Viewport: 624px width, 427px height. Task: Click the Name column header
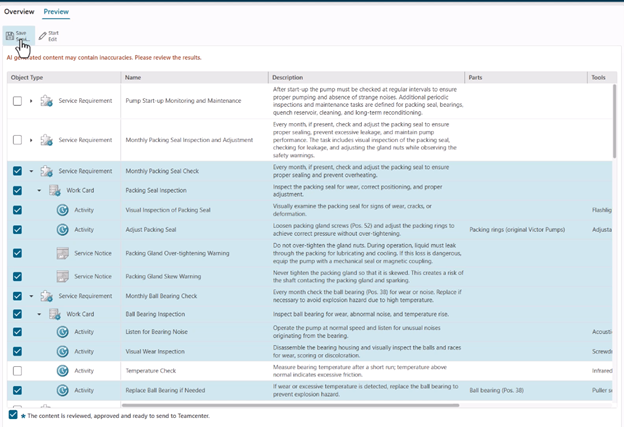[133, 77]
